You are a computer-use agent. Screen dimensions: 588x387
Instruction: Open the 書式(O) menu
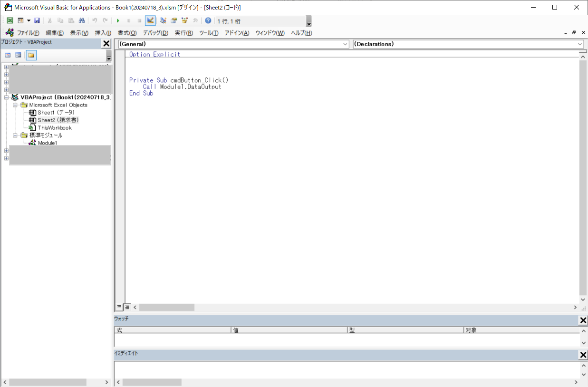click(x=127, y=33)
